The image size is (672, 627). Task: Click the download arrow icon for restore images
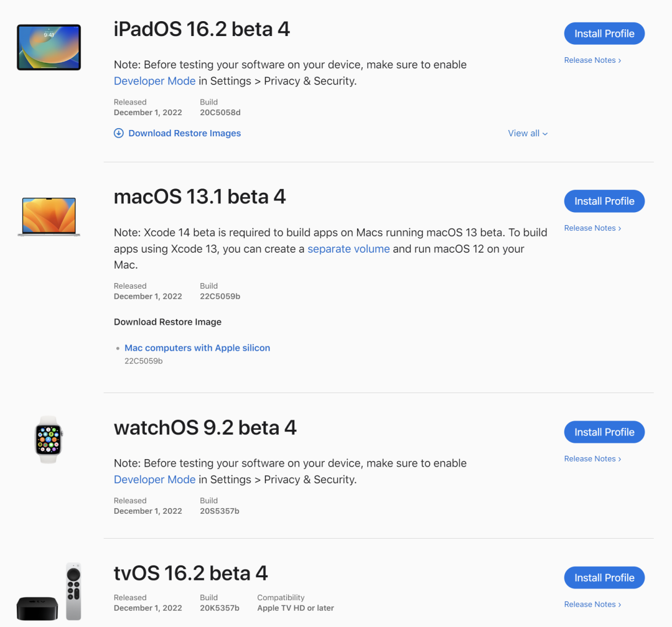coord(119,133)
